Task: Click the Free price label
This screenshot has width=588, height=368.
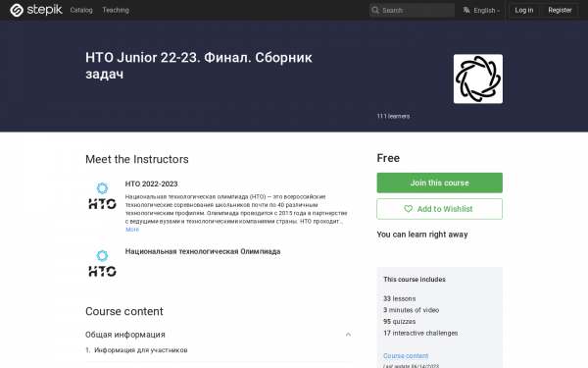Action: [x=388, y=158]
